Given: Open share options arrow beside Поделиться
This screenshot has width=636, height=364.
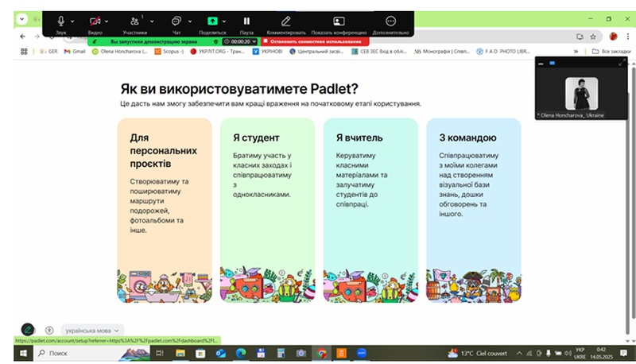Looking at the screenshot, I should (x=224, y=21).
